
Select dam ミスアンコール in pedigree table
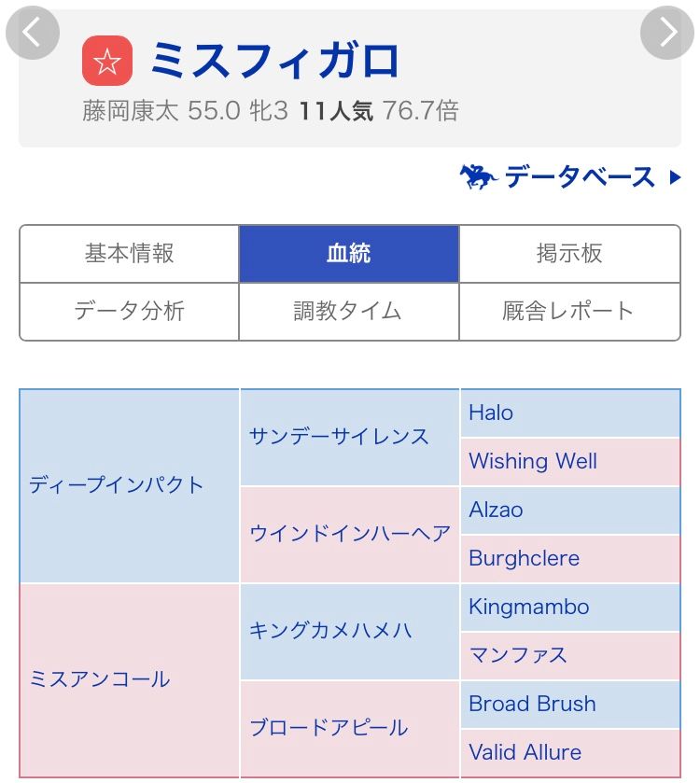click(x=100, y=679)
